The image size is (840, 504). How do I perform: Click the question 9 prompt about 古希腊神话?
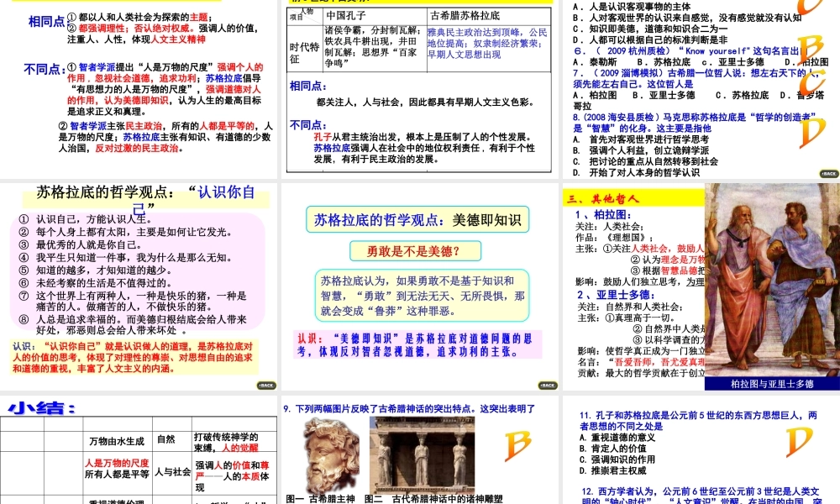[409, 409]
